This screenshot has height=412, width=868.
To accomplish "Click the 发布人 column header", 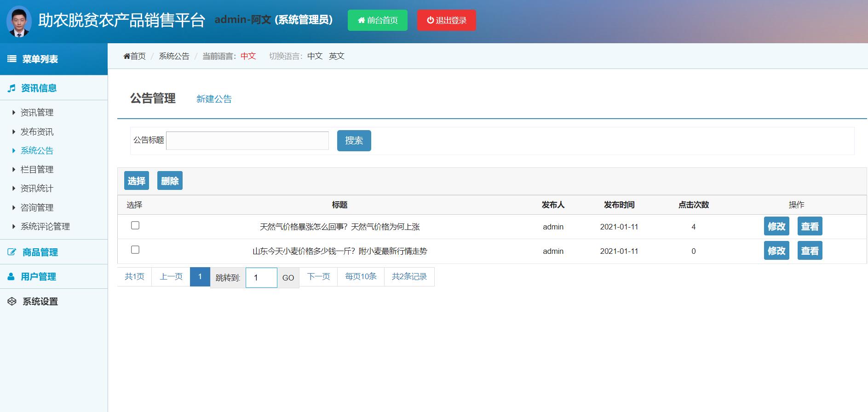I will 553,205.
